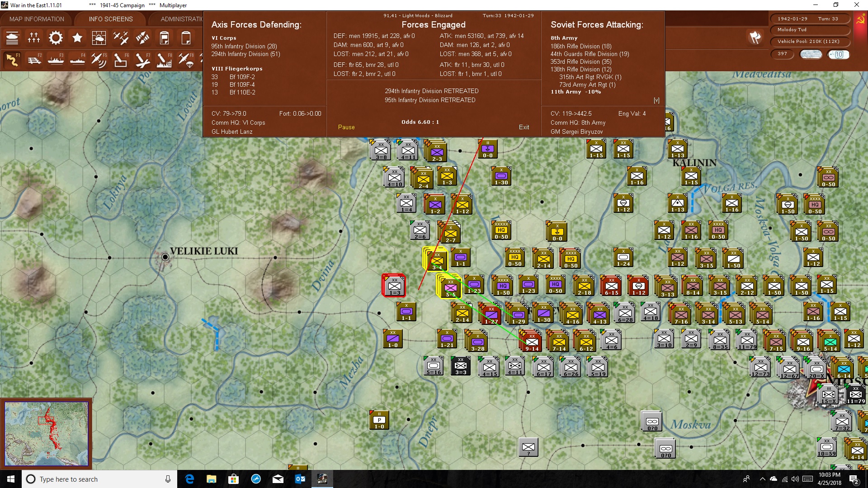Open the clipboard report with flag icon

click(x=164, y=38)
